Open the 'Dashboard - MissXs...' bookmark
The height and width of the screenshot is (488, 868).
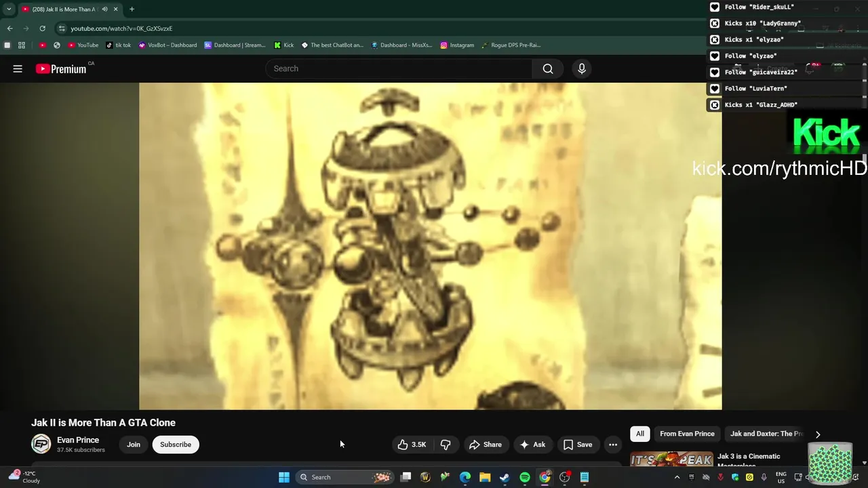401,45
